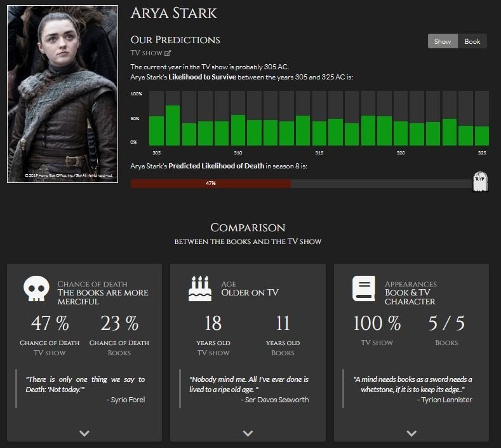Click the 11 years old books value
501x448 pixels.
point(283,323)
